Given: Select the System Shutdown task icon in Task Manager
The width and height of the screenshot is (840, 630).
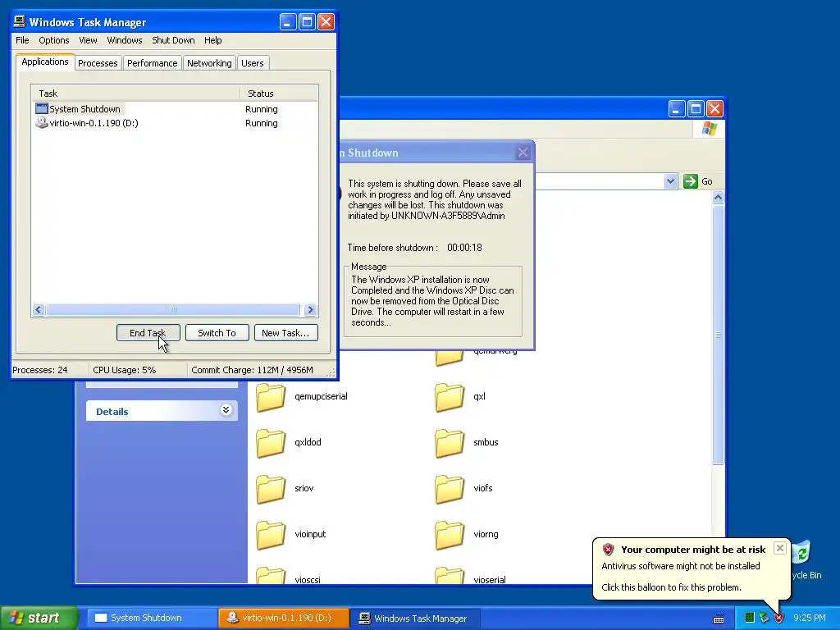Looking at the screenshot, I should coord(42,109).
